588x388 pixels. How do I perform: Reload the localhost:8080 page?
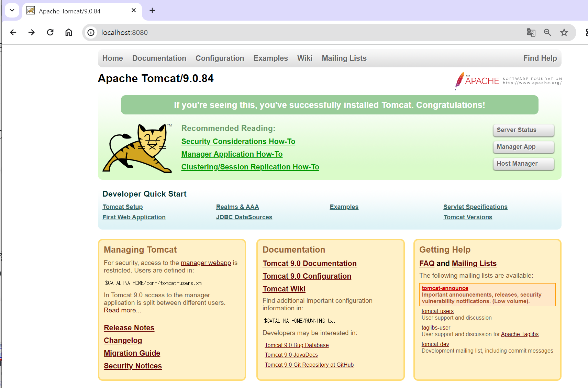point(50,32)
